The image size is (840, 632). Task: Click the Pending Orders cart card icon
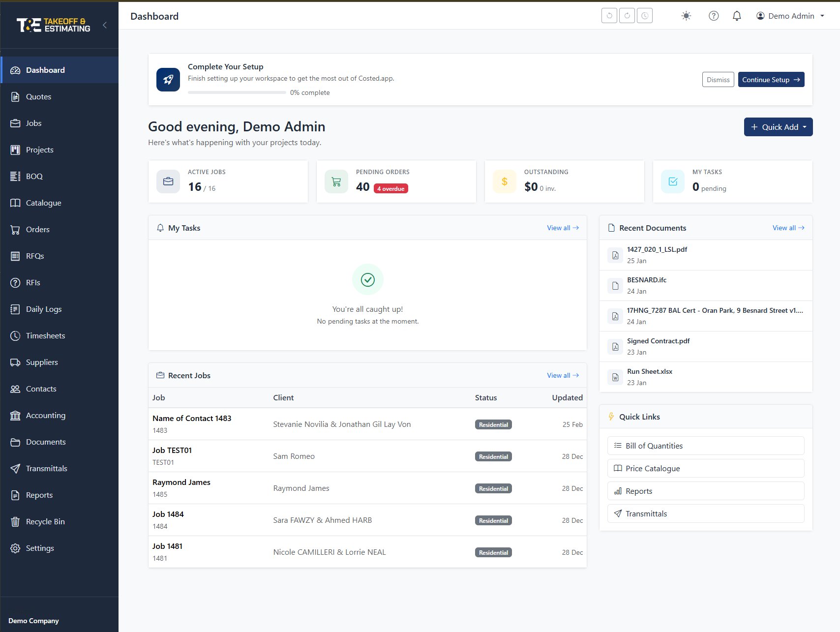click(x=336, y=181)
